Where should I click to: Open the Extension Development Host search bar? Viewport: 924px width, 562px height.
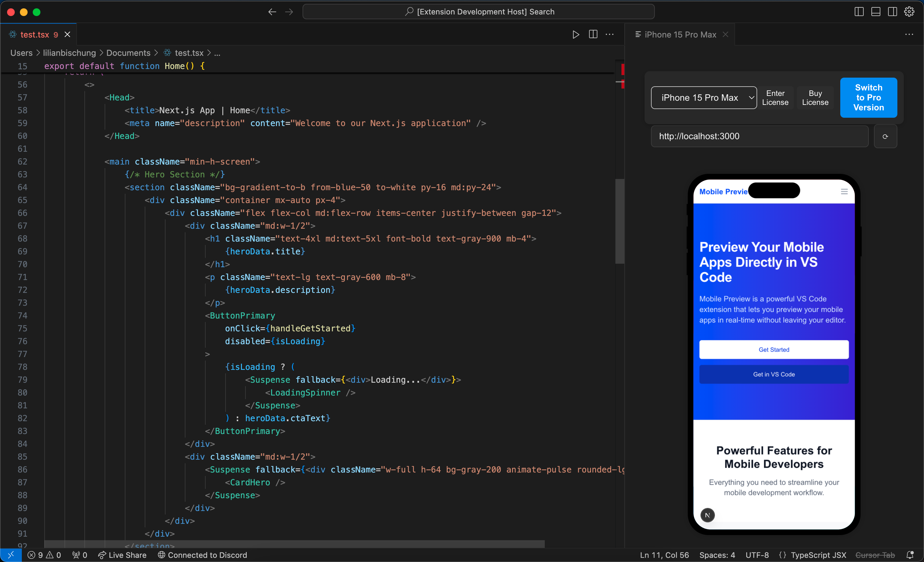pos(478,12)
